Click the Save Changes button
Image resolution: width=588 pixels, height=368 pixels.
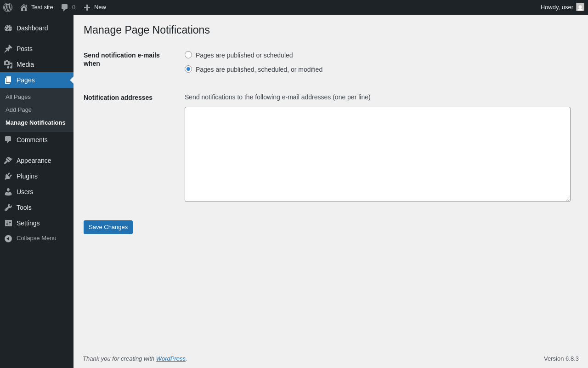tap(108, 227)
